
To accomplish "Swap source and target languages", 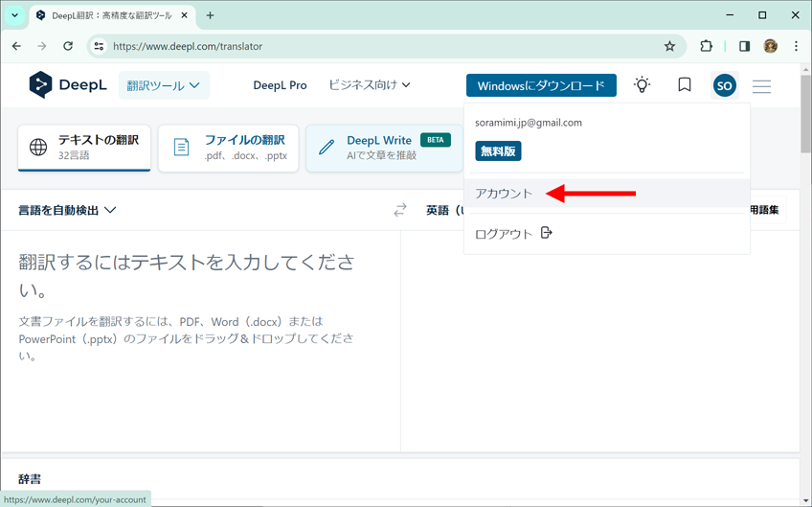I will coord(400,210).
